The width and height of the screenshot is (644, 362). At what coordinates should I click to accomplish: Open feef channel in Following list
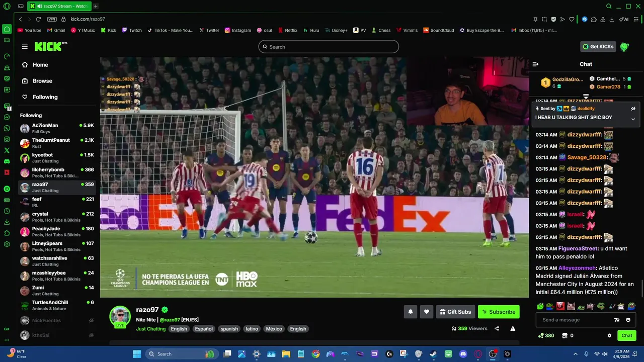coord(57,202)
